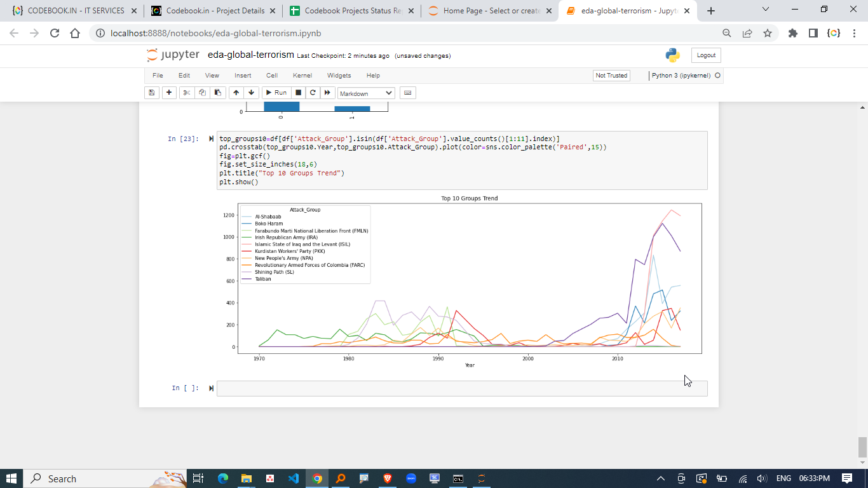Open a new browser tab

tap(710, 11)
